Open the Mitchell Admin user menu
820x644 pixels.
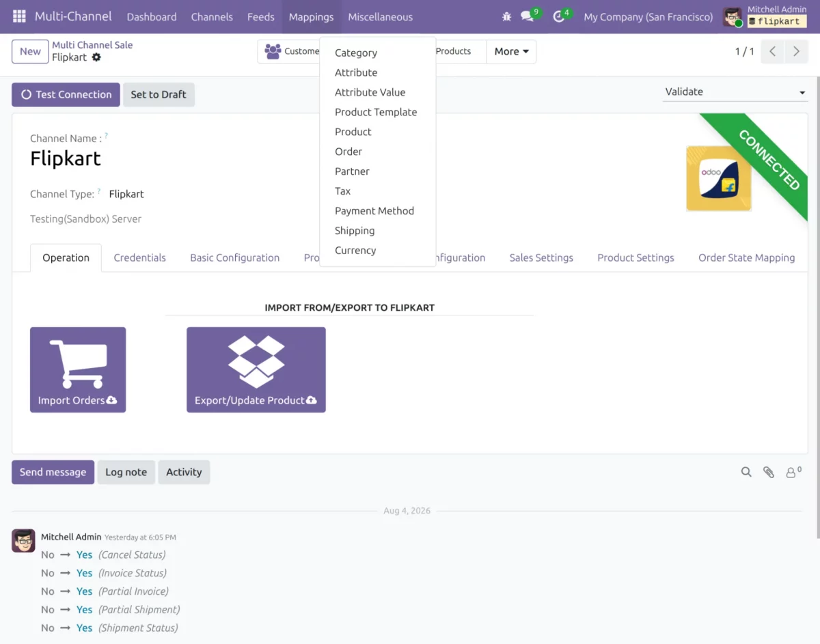click(765, 16)
